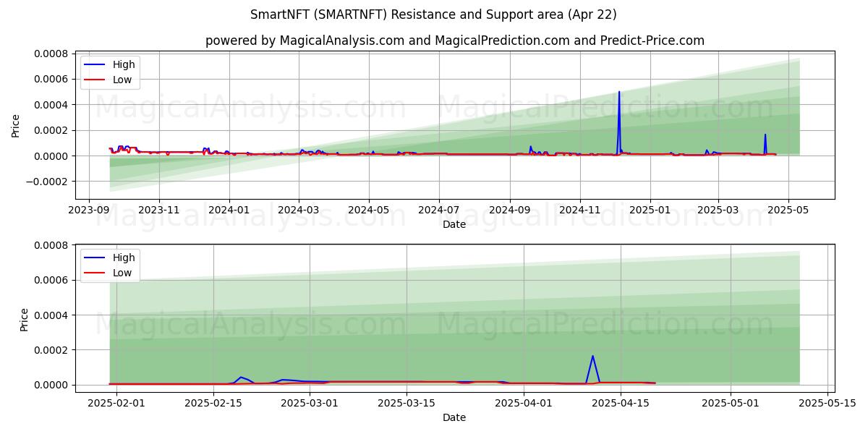The image size is (868, 434).
Task: Click the December 2024 price spike peak in the top chart
Action: coord(619,92)
